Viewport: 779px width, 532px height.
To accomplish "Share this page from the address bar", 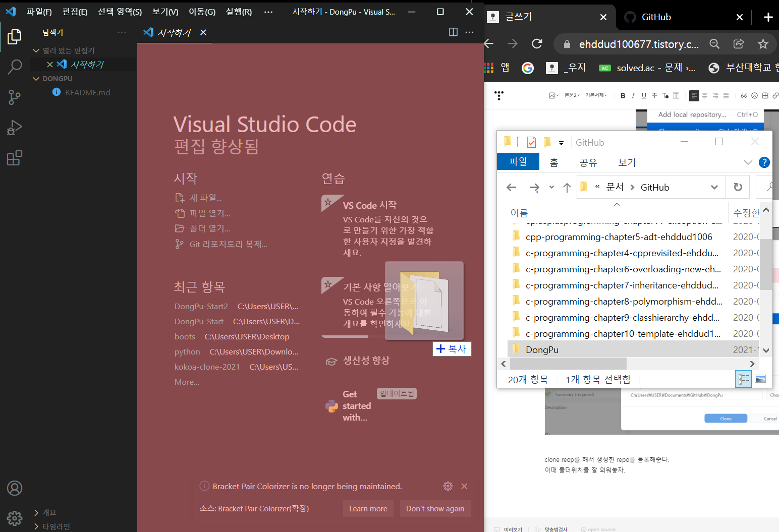I will tap(739, 44).
